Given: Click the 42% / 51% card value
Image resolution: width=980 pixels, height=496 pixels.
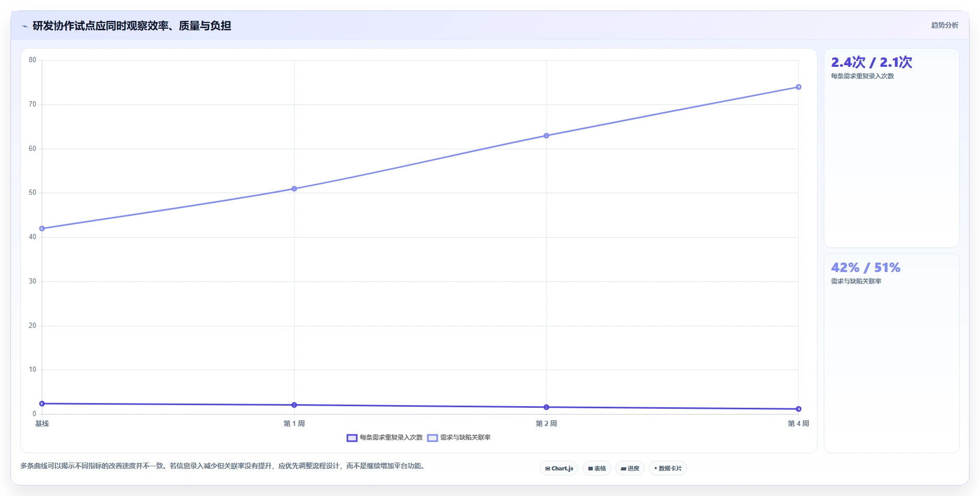Looking at the screenshot, I should pyautogui.click(x=866, y=268).
